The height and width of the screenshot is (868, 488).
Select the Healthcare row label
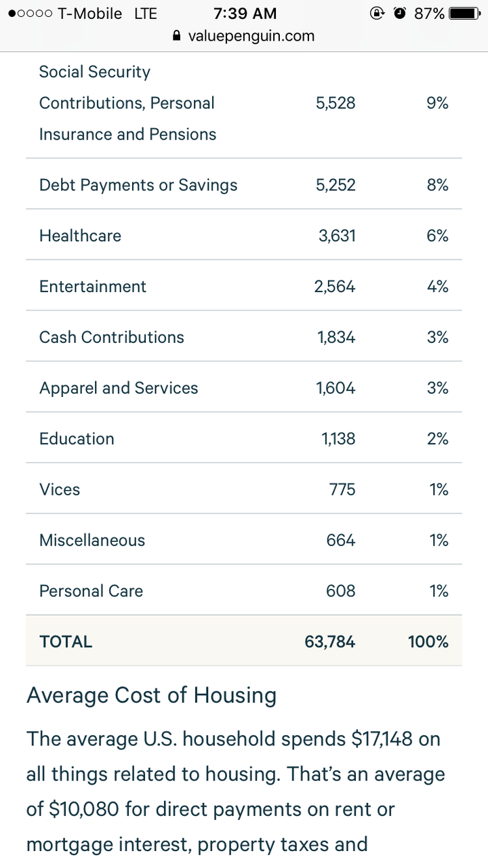[x=80, y=236]
